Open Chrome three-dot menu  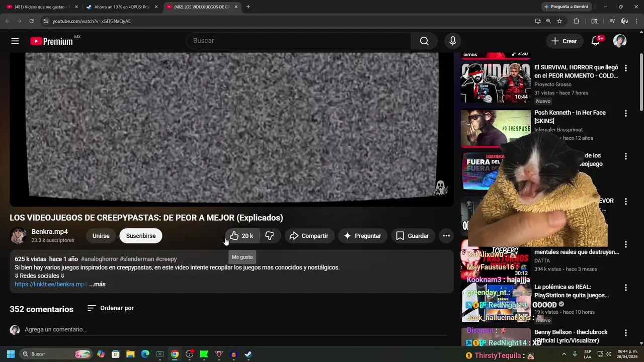636,21
